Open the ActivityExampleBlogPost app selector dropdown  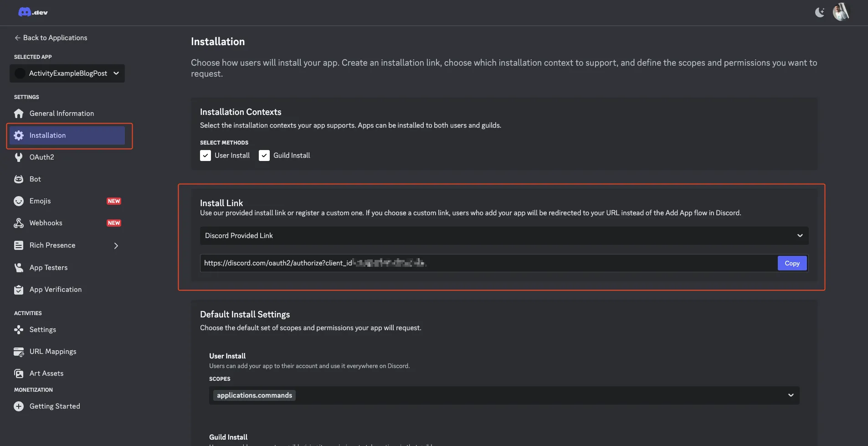click(67, 73)
